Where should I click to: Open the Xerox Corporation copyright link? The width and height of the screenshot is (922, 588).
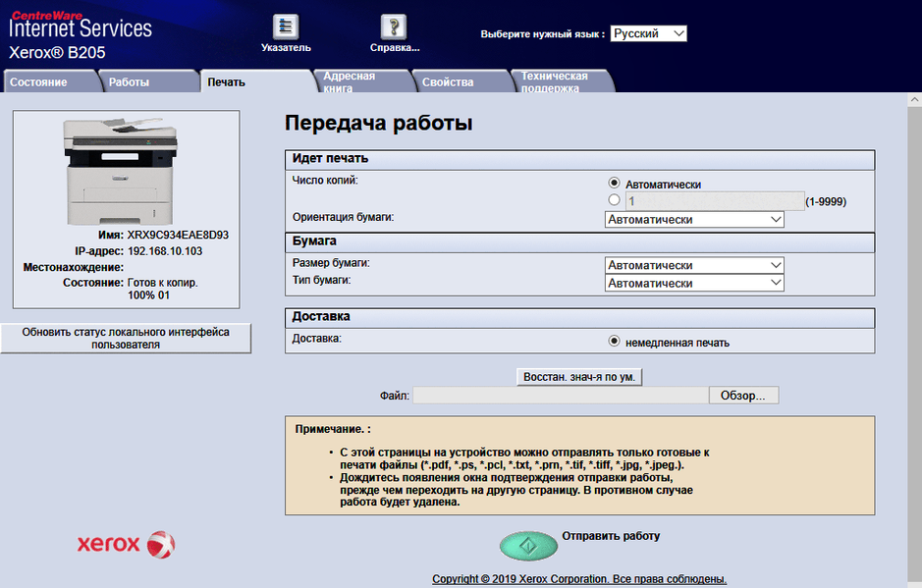pos(579,578)
